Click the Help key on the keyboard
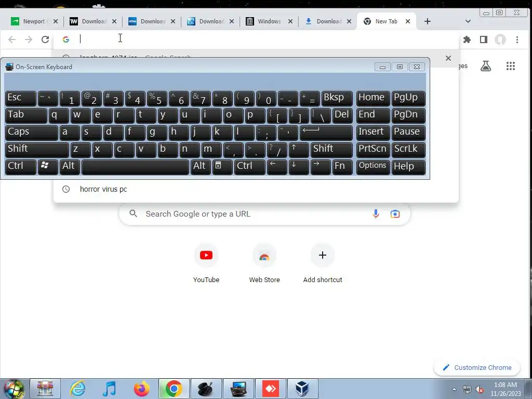Viewport: 532px width, 399px height. click(408, 167)
